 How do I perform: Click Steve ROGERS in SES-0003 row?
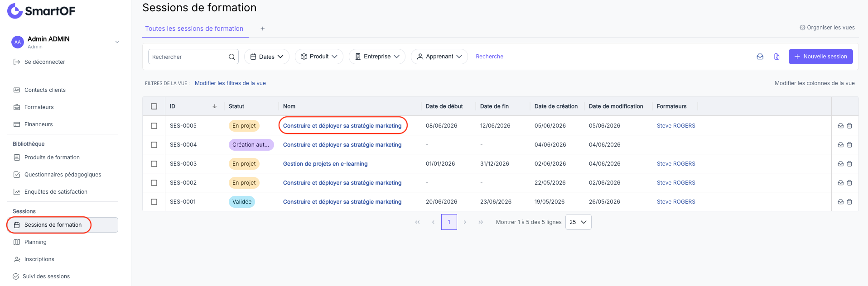coord(676,164)
